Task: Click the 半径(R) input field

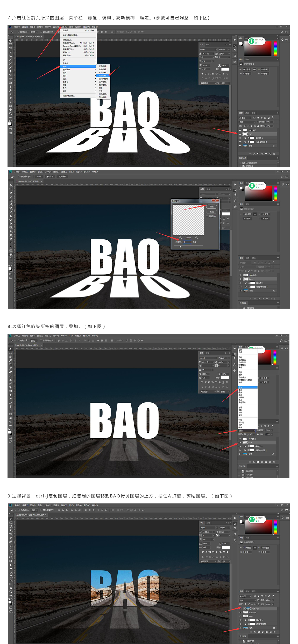Action: 187,242
